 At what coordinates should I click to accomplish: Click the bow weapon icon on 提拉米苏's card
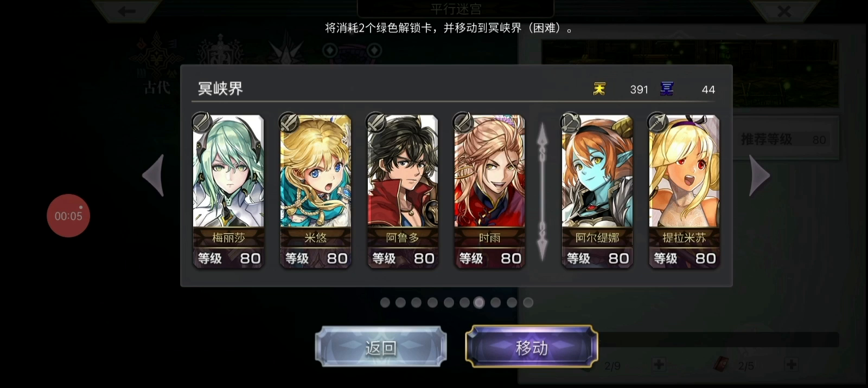[658, 122]
